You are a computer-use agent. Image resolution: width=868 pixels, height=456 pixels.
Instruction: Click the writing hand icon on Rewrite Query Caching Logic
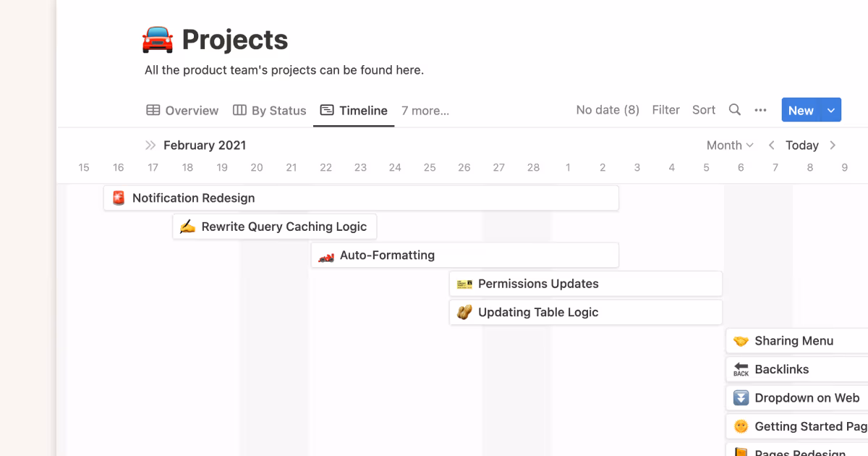(x=187, y=226)
